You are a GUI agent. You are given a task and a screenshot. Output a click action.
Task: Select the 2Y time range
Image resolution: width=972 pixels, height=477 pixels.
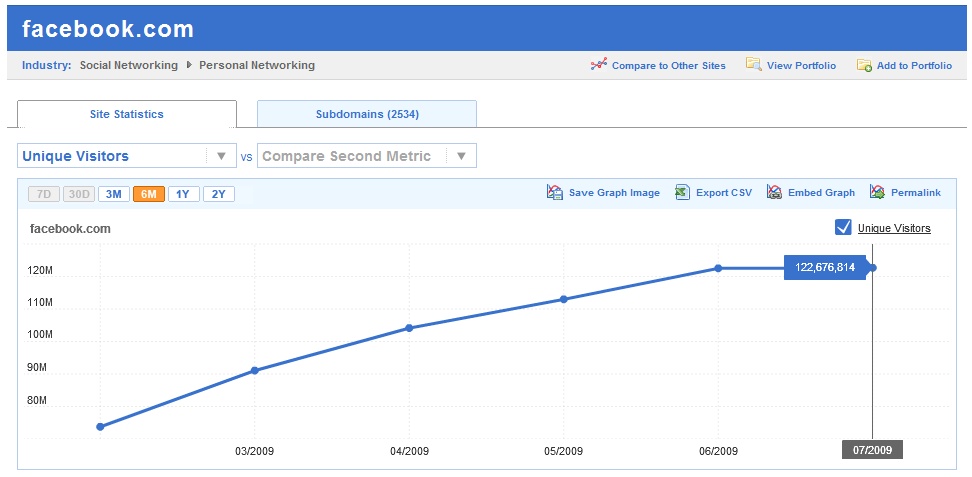tap(219, 194)
